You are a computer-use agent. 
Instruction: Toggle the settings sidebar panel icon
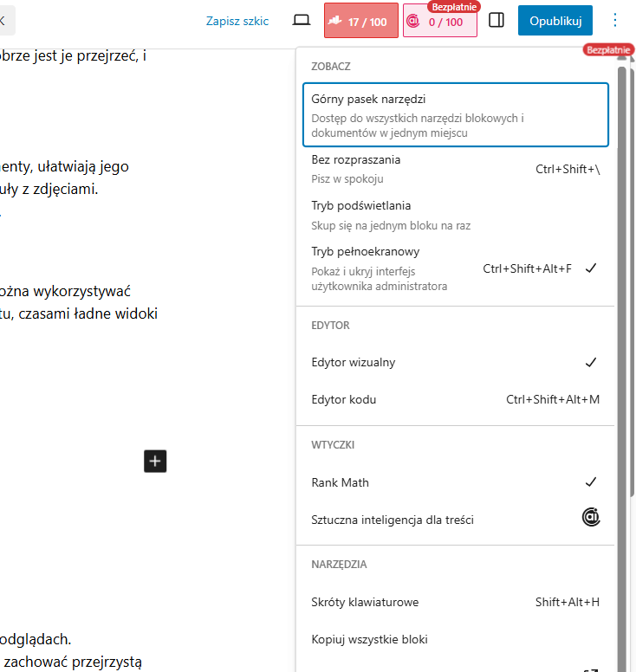[496, 21]
